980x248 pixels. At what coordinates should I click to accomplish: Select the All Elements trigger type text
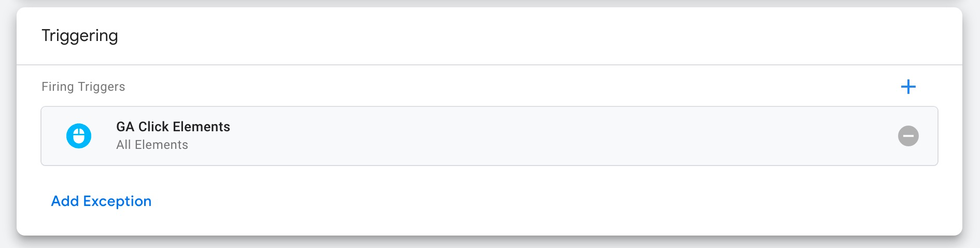152,145
